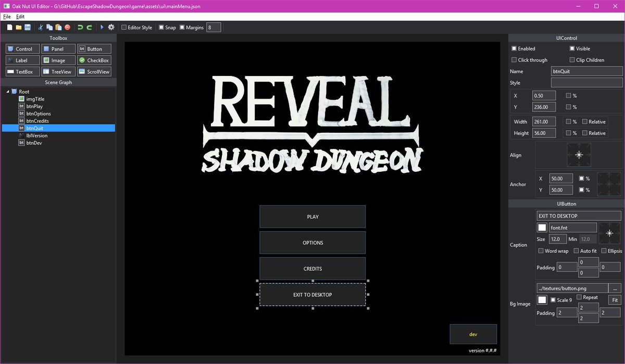Click the Fit button
Screen dimensions: 625x364
(x=615, y=300)
